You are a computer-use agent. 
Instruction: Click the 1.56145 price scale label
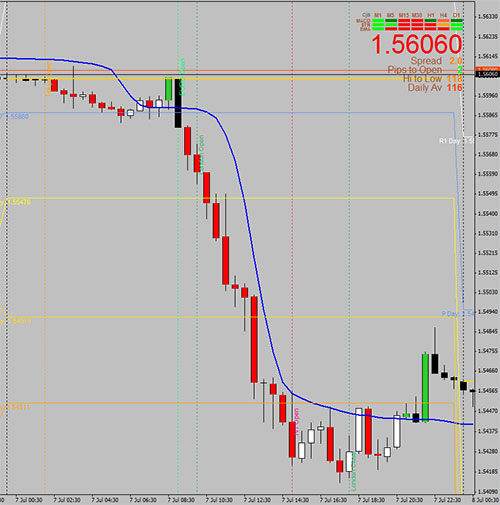(x=487, y=56)
